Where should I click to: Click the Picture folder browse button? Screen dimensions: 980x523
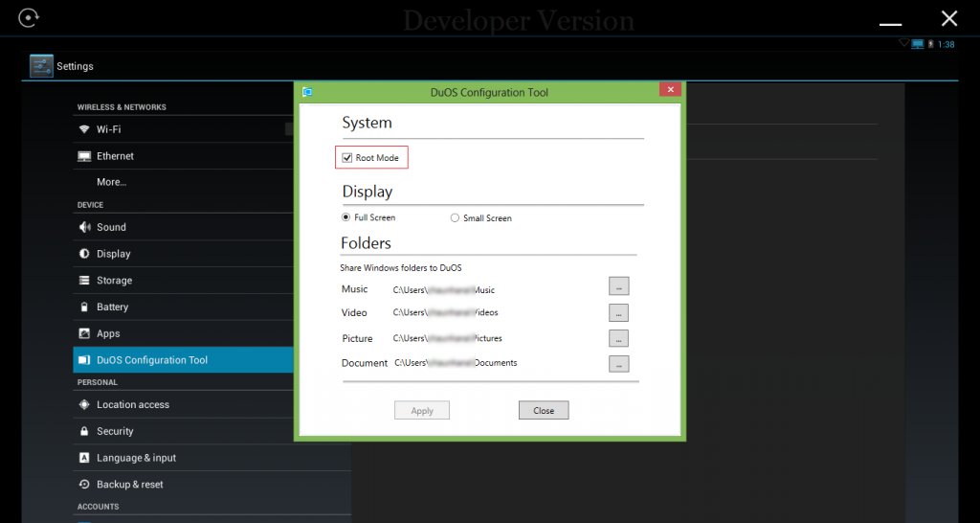(x=618, y=338)
